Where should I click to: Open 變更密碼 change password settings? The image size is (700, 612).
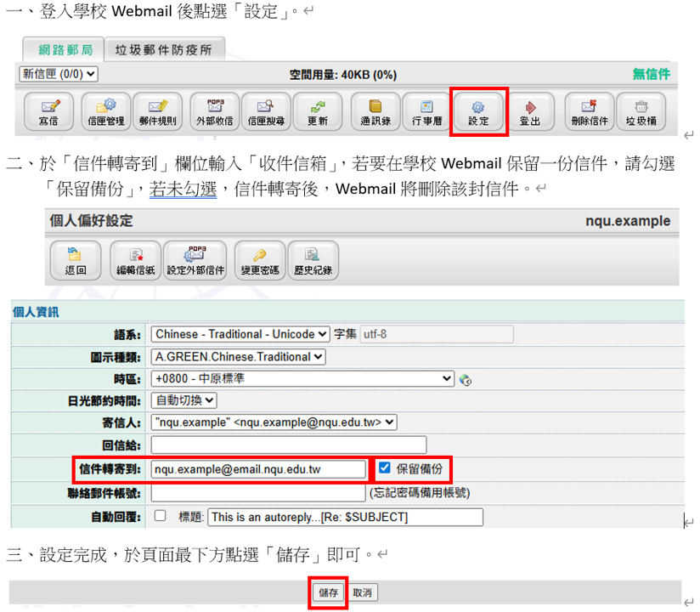tap(259, 259)
